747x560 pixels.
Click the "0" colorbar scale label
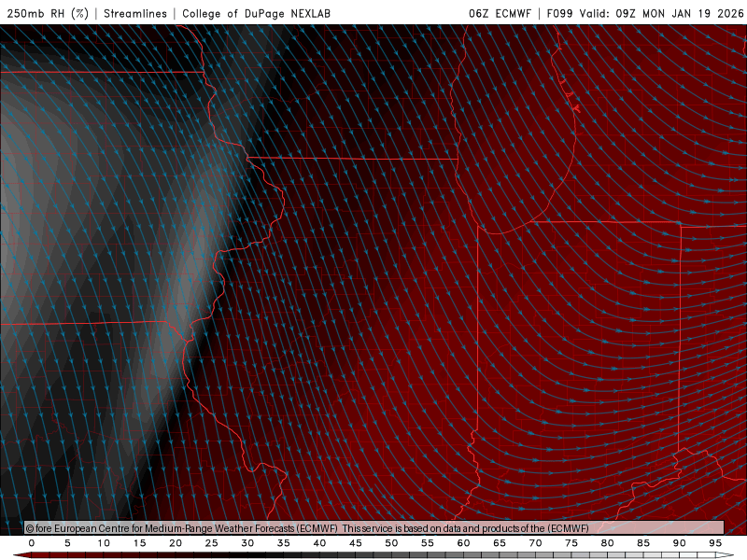tap(32, 543)
